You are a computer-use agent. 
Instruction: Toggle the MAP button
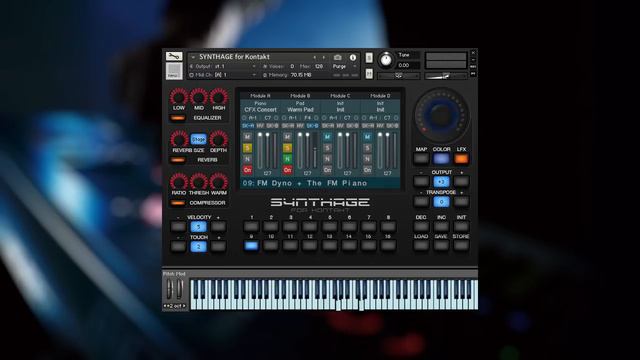click(421, 159)
